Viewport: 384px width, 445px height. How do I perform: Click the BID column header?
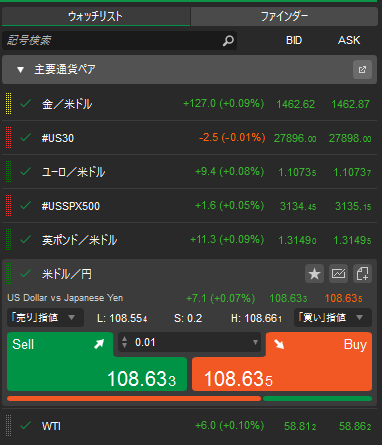[294, 40]
